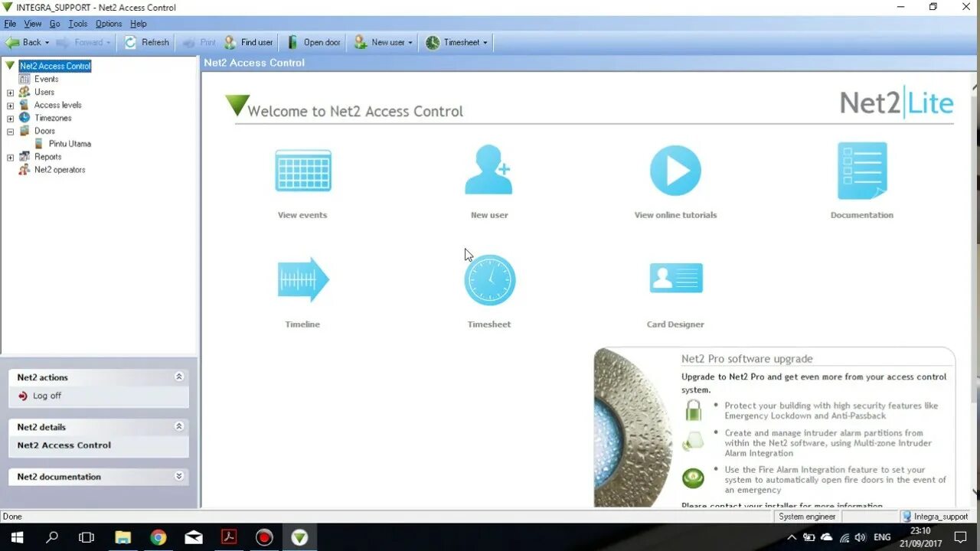Click the content pane vertical scrollbar down arrow
Viewport: 980px width, 551px height.
tap(975, 493)
